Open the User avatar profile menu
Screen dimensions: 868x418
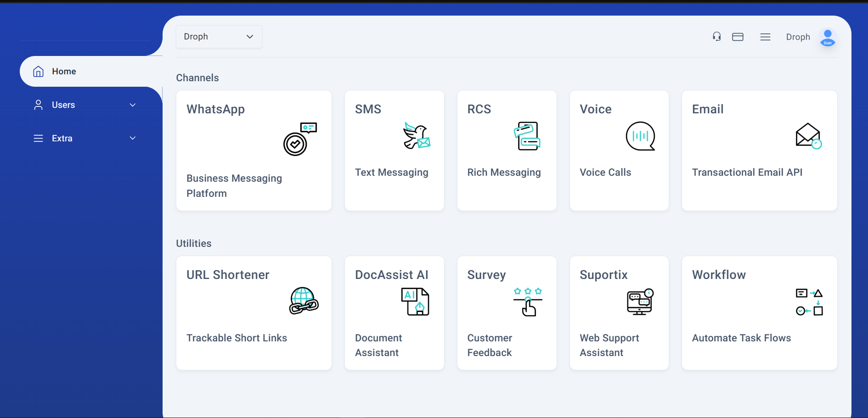coord(828,38)
